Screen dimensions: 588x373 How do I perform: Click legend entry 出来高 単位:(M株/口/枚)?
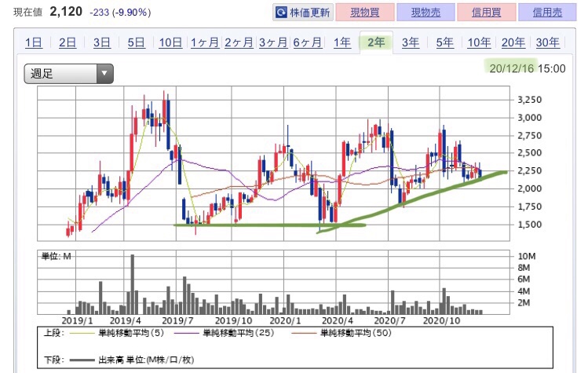tap(146, 360)
